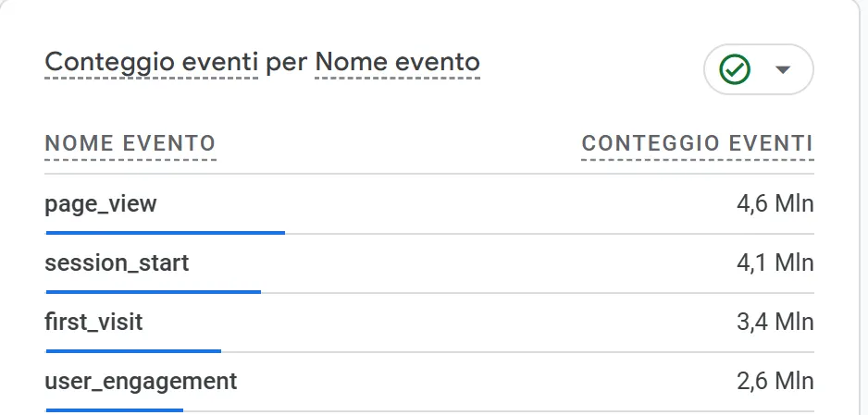Viewport: 868px width, 415px height.
Task: Open the 'Conteggio eventi' metric selector in title
Action: 151,63
